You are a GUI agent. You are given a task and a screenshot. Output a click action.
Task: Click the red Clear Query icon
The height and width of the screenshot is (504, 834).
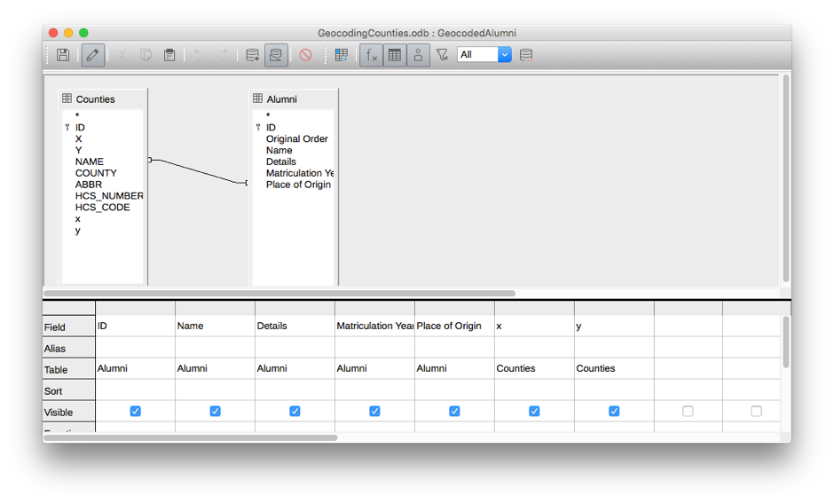305,55
